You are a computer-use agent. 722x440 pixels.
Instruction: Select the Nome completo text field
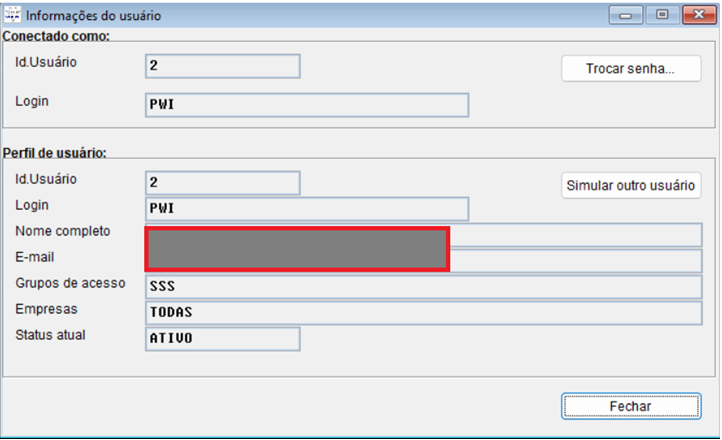[x=575, y=235]
